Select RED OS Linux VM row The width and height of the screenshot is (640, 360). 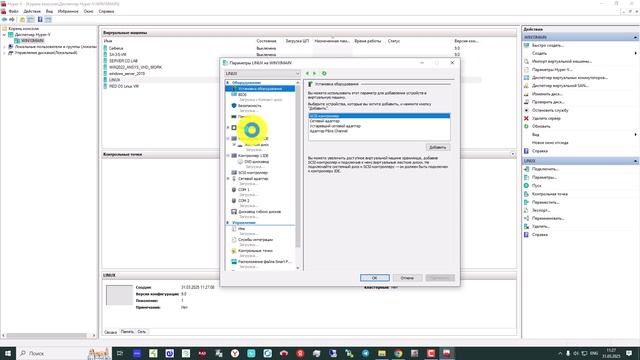point(123,86)
